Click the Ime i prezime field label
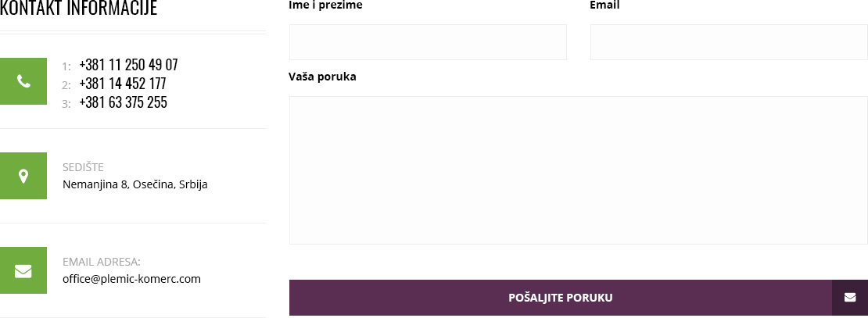The image size is (868, 318). [325, 5]
